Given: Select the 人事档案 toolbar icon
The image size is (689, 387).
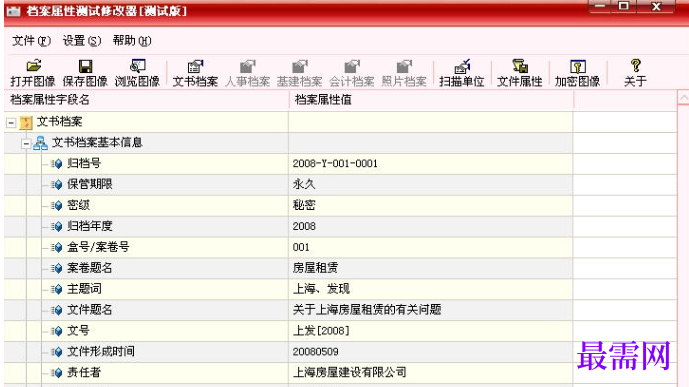Looking at the screenshot, I should (x=247, y=66).
